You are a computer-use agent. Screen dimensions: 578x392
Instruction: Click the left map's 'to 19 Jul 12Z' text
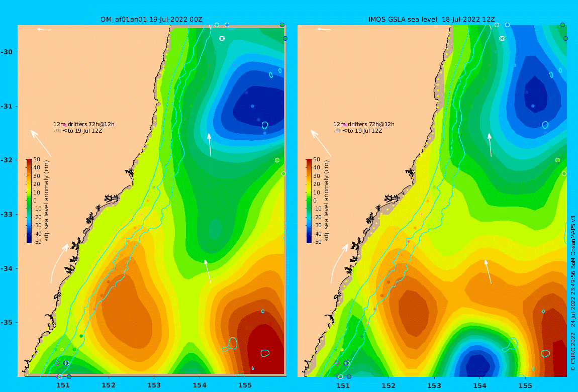point(85,131)
